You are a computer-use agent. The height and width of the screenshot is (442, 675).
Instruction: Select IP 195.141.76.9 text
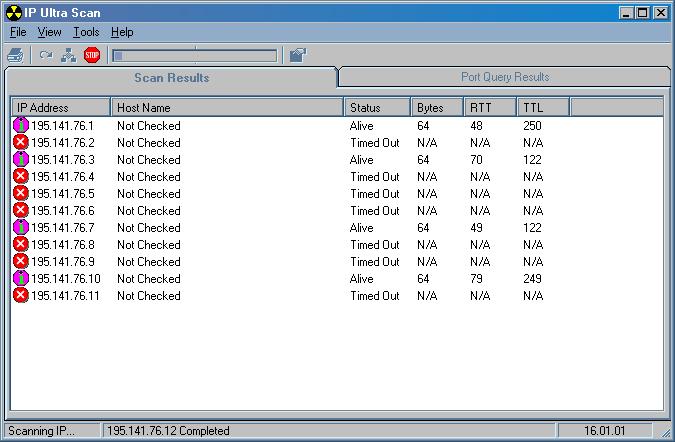tap(62, 262)
